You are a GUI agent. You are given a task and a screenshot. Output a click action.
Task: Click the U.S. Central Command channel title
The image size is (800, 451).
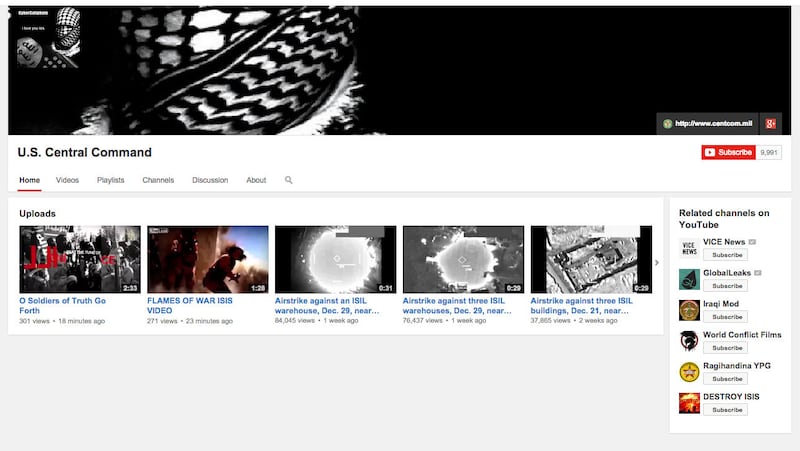84,153
